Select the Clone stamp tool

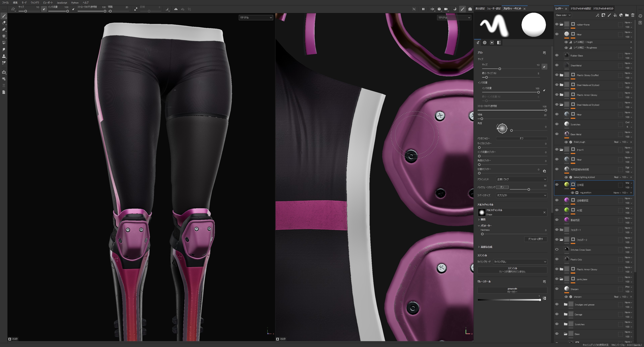[x=4, y=56]
